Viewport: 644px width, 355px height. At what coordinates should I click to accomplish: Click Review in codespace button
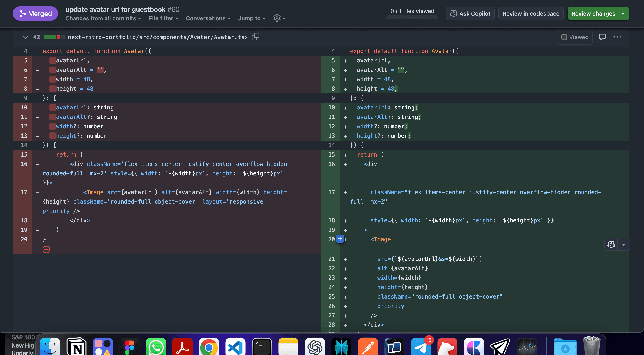(531, 13)
